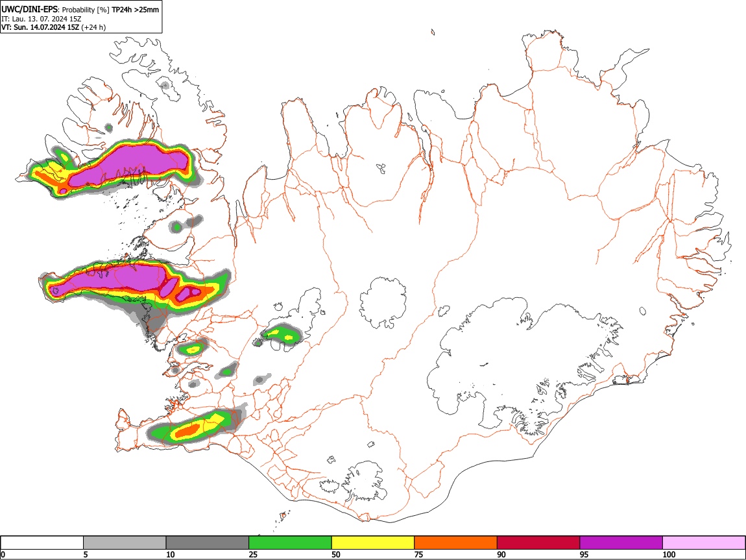
Task: Click the '10' legend tick label
Action: pyautogui.click(x=171, y=554)
